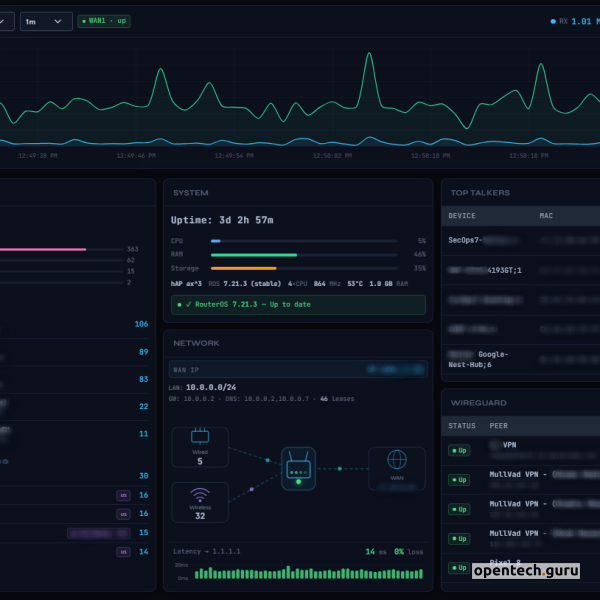Click the WAN IP field

coord(298,369)
